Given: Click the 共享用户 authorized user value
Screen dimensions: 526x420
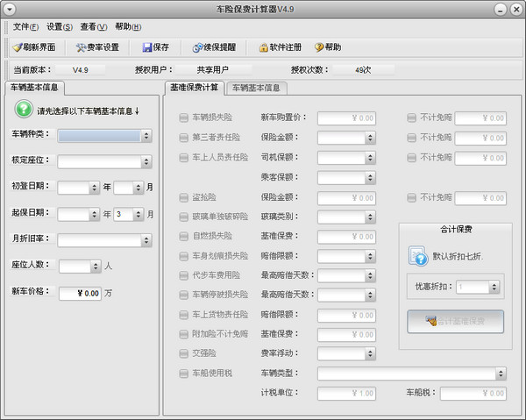Looking at the screenshot, I should click(x=213, y=70).
